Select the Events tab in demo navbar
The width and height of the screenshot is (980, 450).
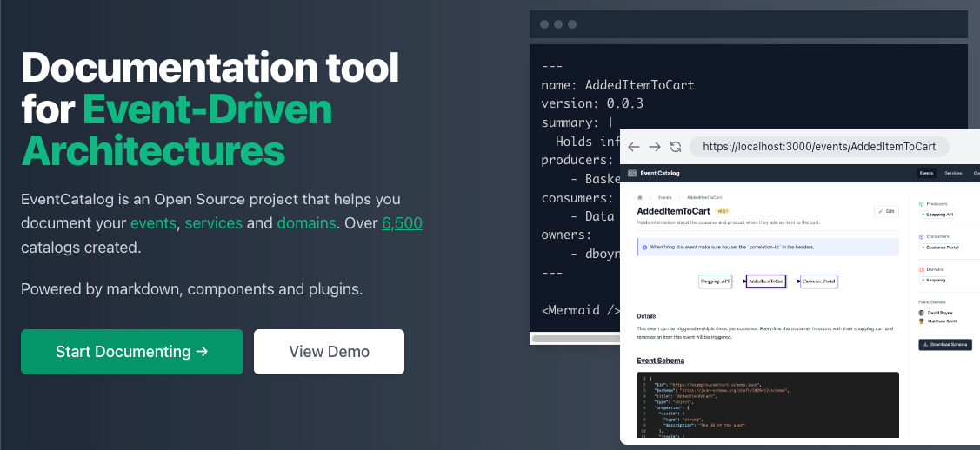(926, 173)
